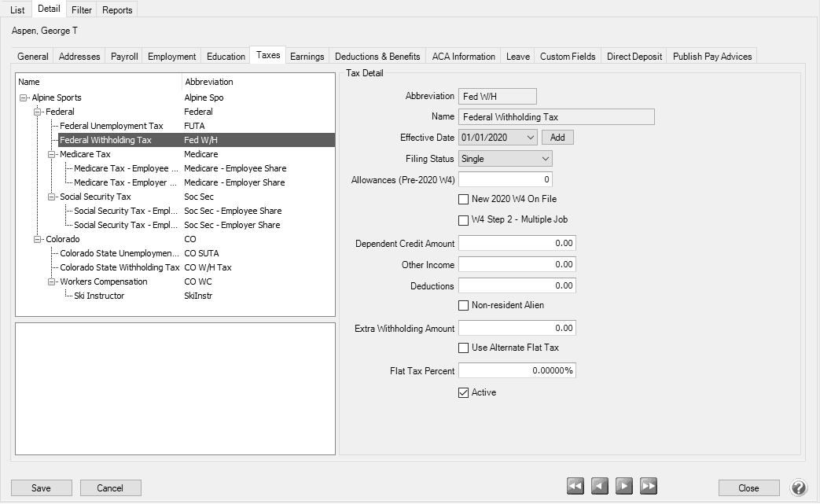
Task: Click the Close button
Action: coord(749,487)
